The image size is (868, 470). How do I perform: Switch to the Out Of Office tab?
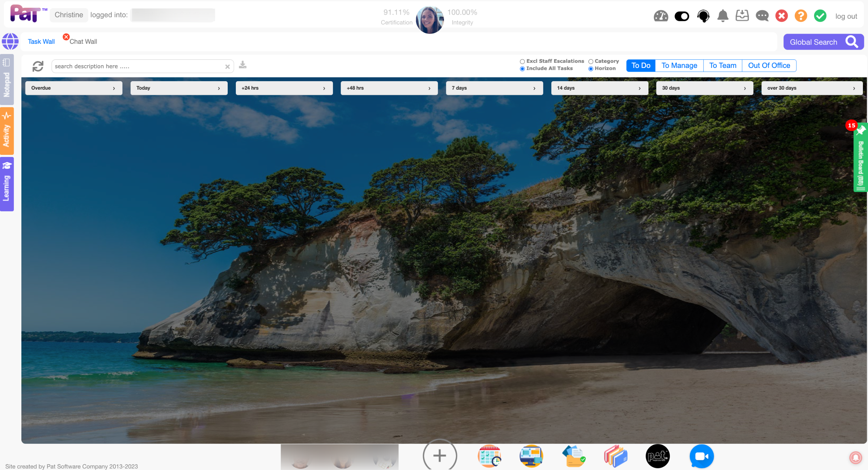tap(769, 66)
